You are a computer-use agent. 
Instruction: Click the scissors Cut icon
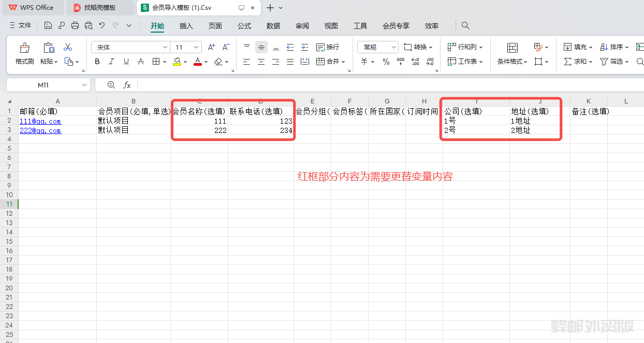68,47
